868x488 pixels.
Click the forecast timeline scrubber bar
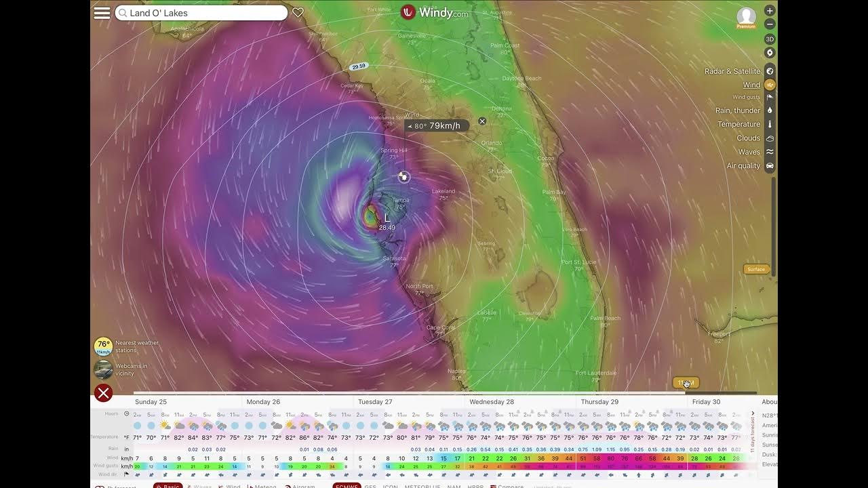pyautogui.click(x=444, y=392)
